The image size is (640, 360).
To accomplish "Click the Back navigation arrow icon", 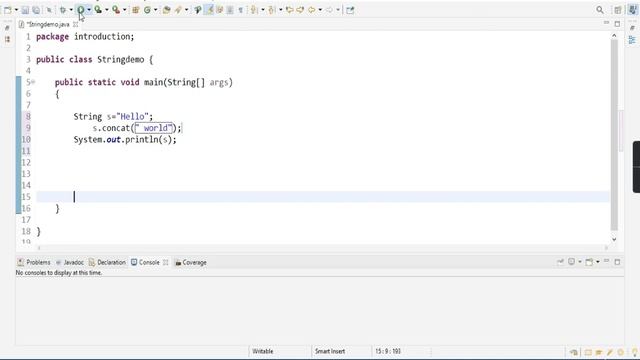I will [312, 10].
